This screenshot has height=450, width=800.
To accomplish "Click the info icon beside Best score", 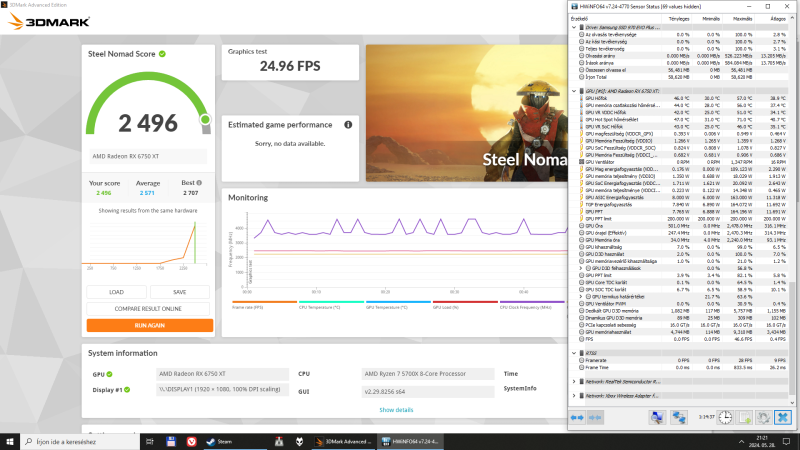I will pos(199,183).
